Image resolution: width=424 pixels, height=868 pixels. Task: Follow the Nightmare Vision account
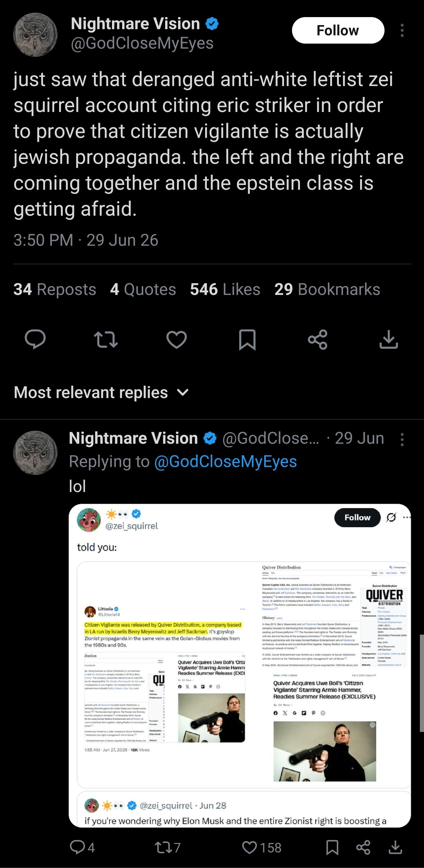338,30
